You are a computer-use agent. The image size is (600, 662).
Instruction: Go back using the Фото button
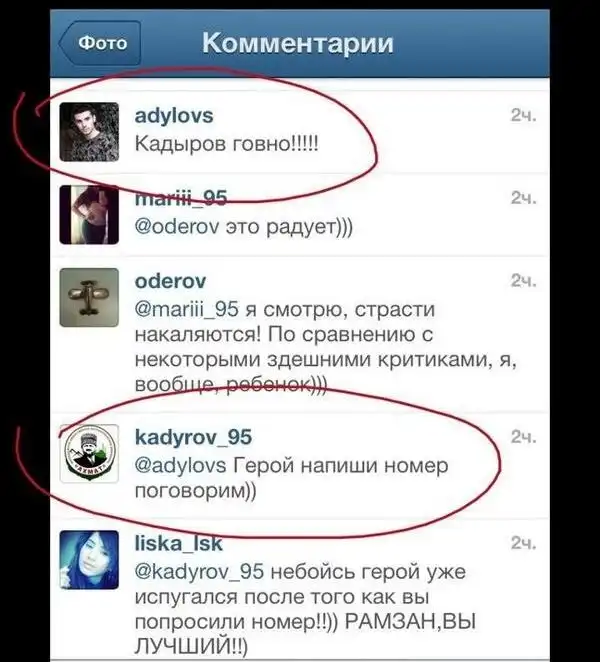(100, 43)
